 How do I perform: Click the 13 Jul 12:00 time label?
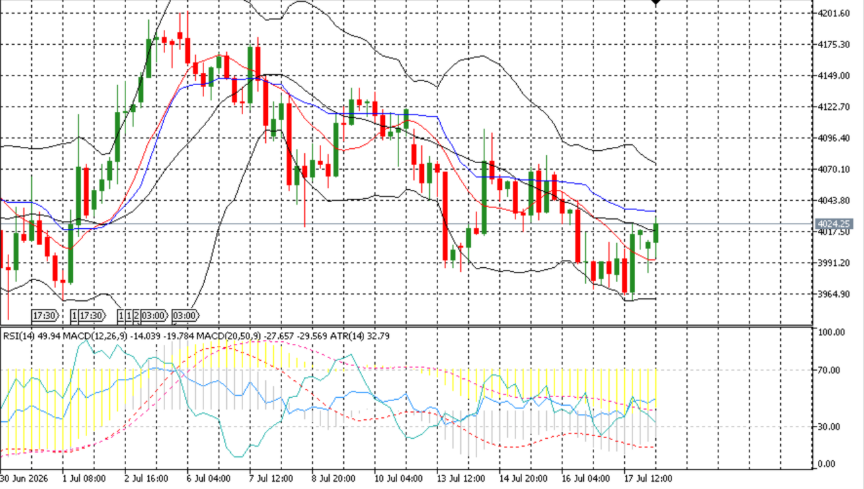tap(461, 479)
